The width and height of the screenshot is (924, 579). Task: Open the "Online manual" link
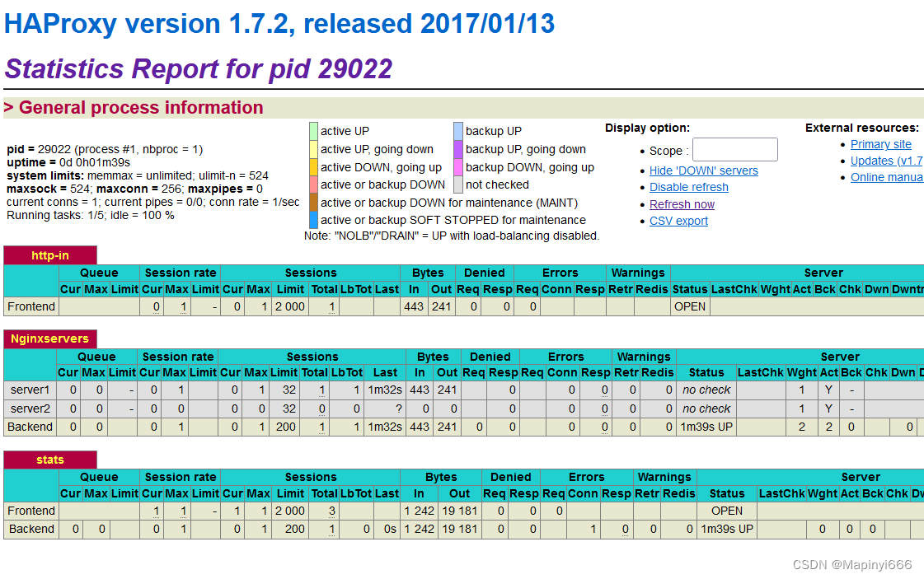click(x=886, y=177)
